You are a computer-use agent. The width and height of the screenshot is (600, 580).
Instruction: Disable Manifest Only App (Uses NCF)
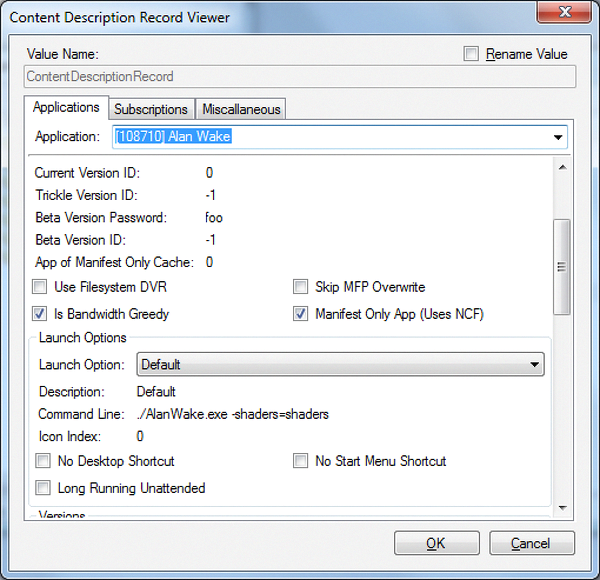tap(301, 314)
